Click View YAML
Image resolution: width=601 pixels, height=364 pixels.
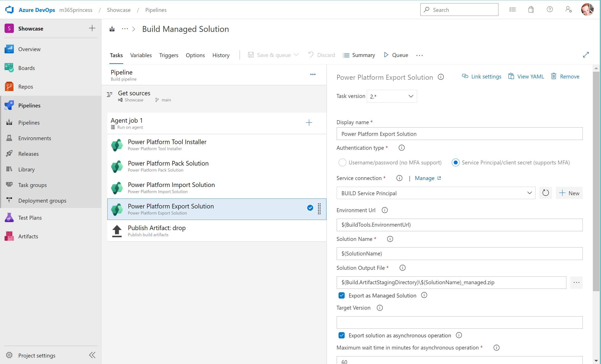526,76
